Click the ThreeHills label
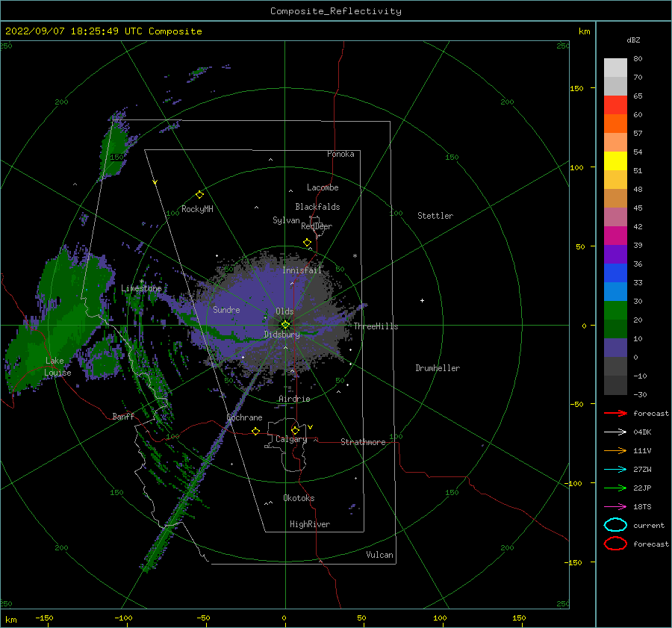 coord(376,326)
